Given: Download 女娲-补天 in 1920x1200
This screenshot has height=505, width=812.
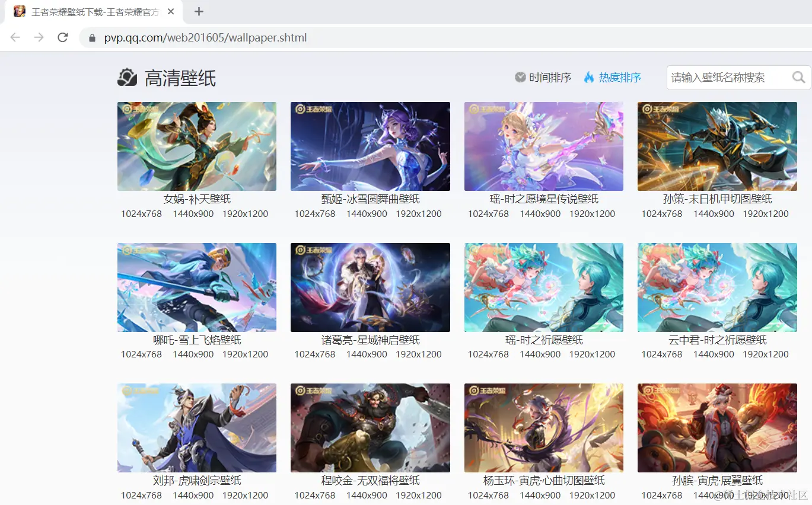Looking at the screenshot, I should click(245, 214).
